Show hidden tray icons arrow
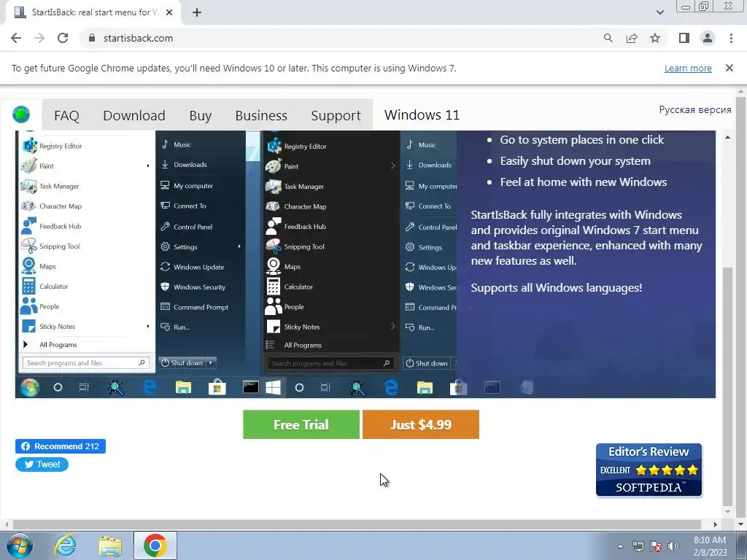Viewport: 747px width, 560px height. pos(620,546)
